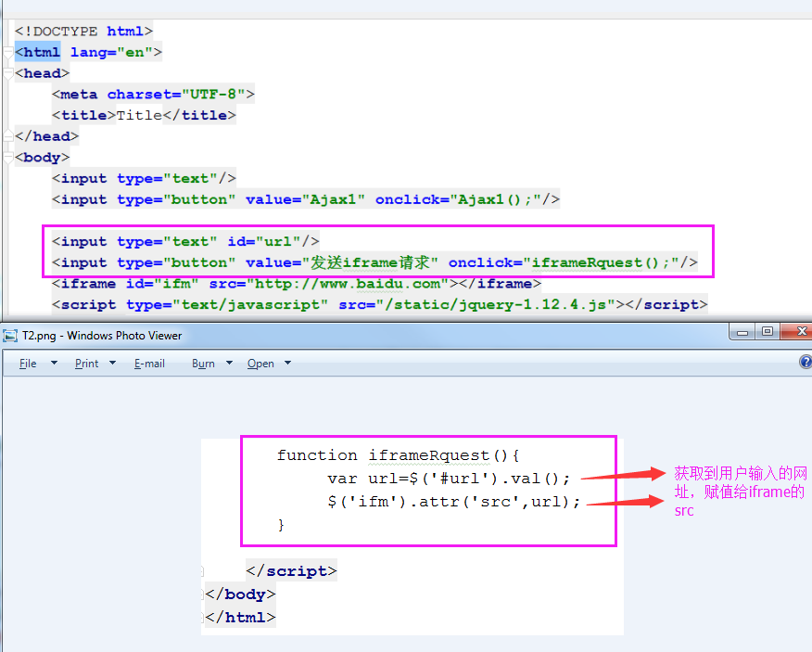Click the T2.png Photo Viewer title icon
This screenshot has height=652, width=812.
[x=10, y=336]
